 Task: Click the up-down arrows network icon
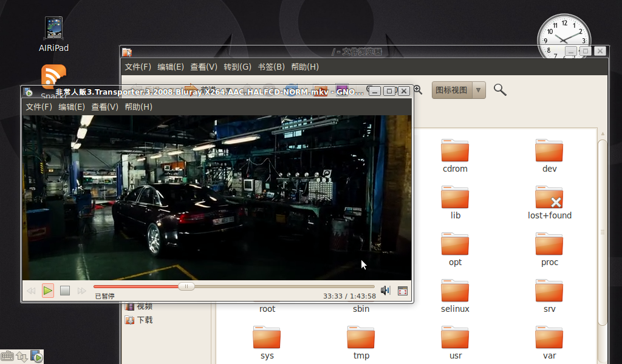coord(21,357)
